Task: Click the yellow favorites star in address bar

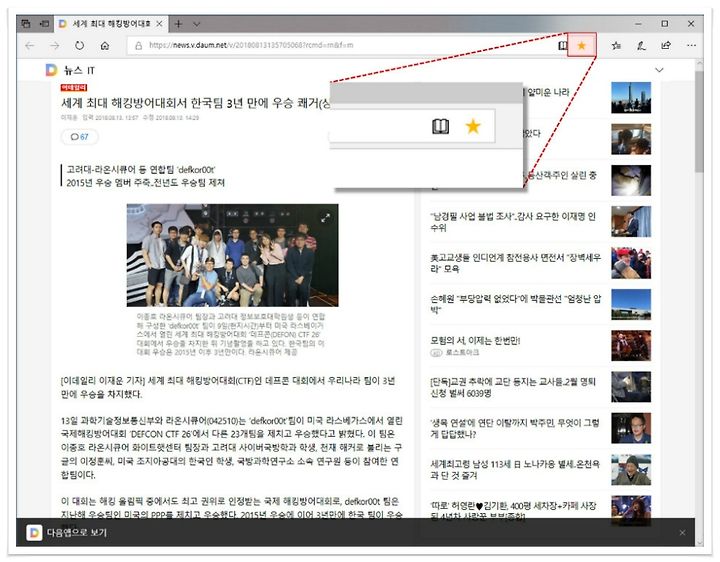Action: (x=582, y=45)
